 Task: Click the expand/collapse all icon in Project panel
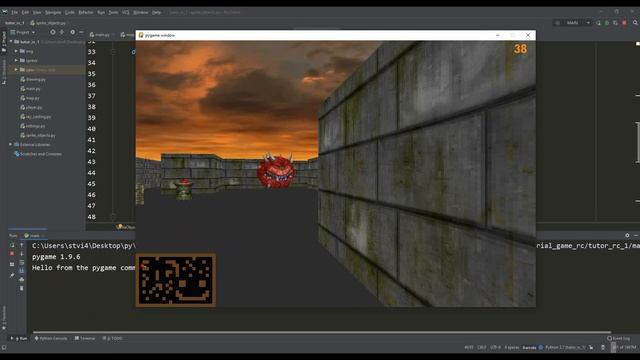coord(62,32)
